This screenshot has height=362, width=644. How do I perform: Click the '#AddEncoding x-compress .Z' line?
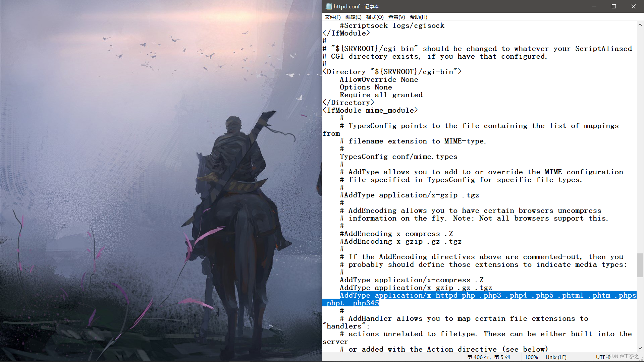pyautogui.click(x=396, y=234)
